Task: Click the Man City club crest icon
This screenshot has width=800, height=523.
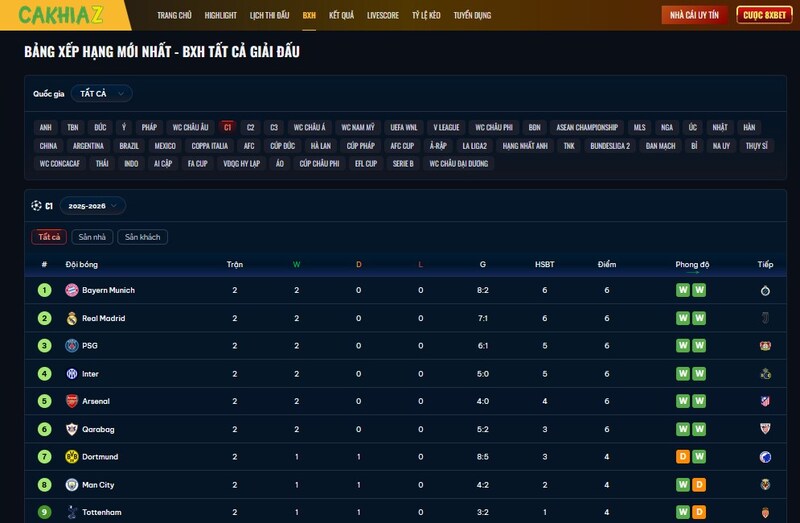Action: [72, 485]
